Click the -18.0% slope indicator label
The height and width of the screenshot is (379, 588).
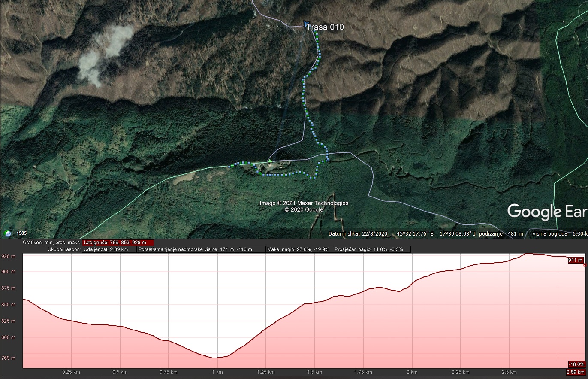point(576,364)
